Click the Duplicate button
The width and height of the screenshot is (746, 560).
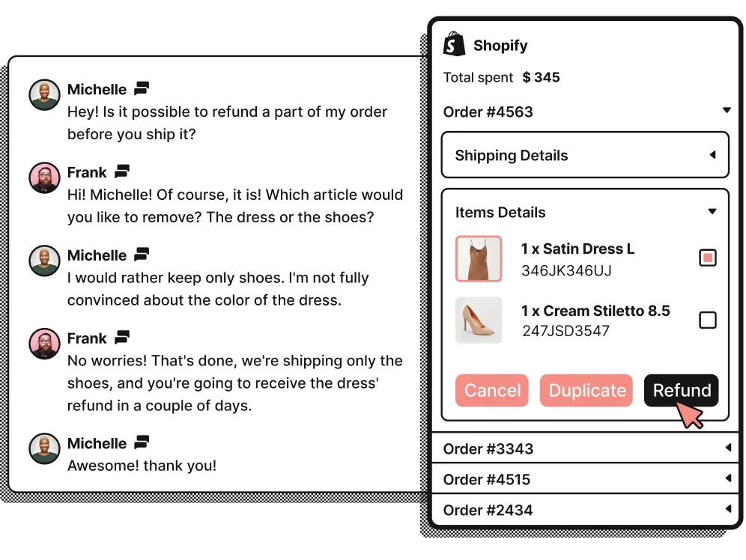pos(586,390)
